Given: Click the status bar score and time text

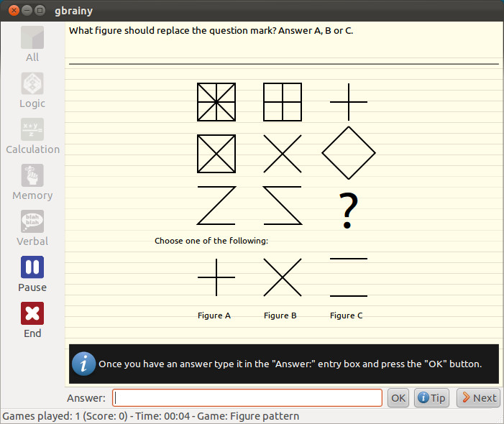Looking at the screenshot, I should coord(151,416).
